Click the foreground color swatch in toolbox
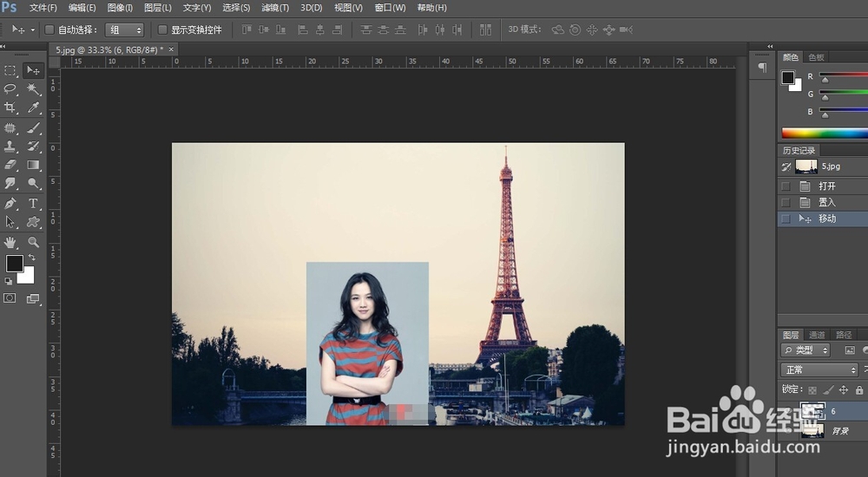This screenshot has width=868, height=477. coord(15,263)
